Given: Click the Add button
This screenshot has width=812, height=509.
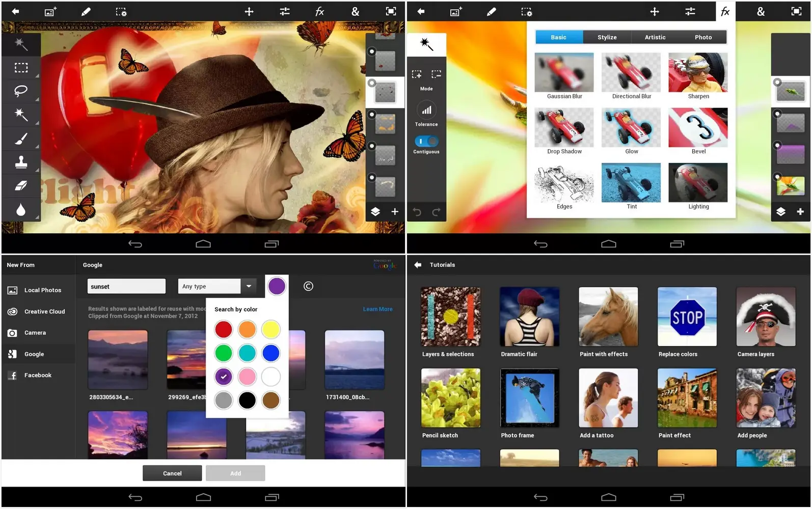Looking at the screenshot, I should point(235,473).
